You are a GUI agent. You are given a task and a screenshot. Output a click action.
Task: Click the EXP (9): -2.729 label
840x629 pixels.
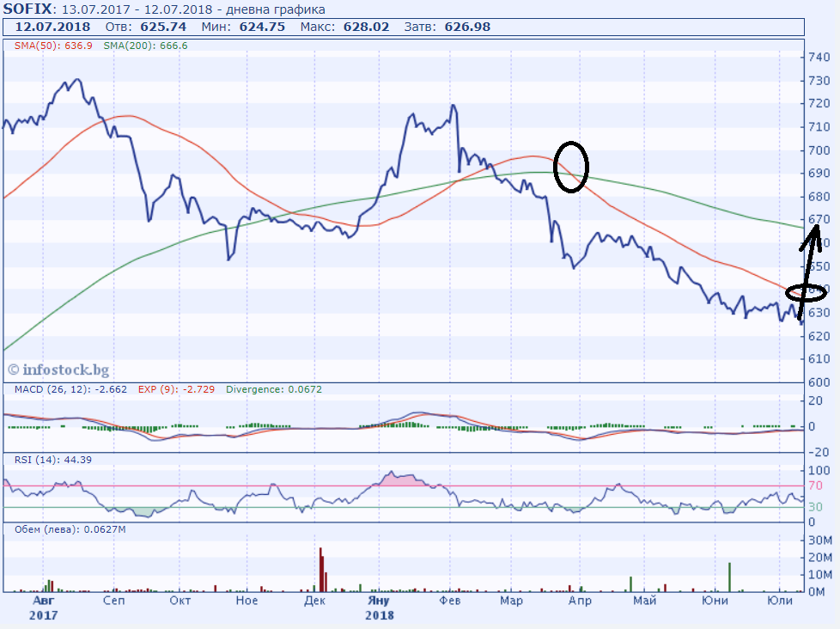pos(176,389)
